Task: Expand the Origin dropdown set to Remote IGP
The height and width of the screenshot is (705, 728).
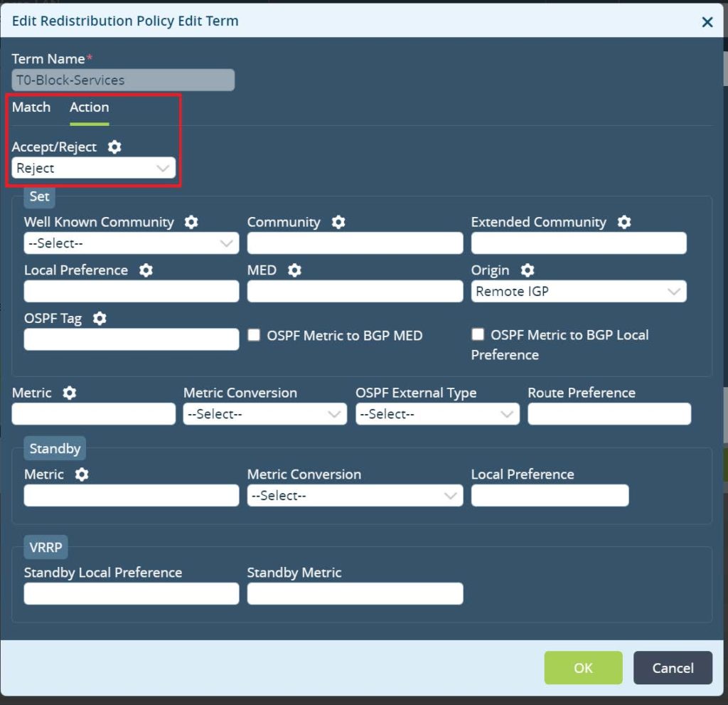Action: (578, 291)
